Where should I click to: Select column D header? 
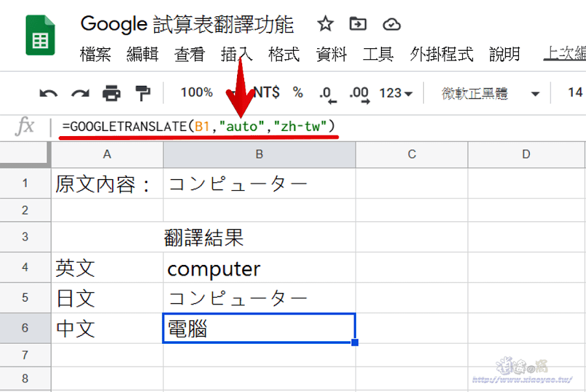(x=526, y=154)
